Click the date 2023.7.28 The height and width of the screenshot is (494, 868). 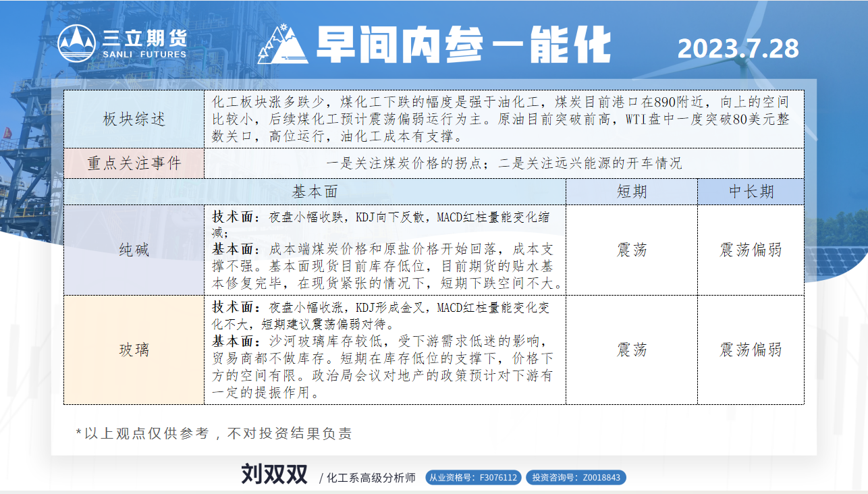[x=738, y=49]
